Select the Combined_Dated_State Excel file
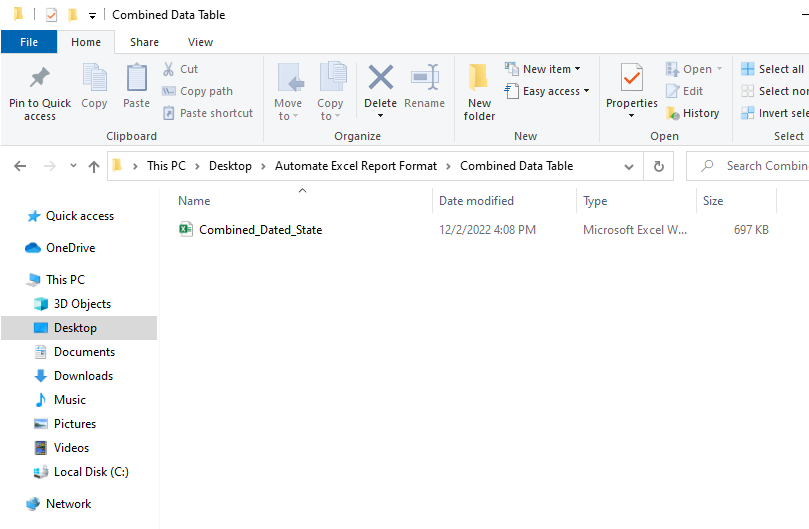Viewport: 809px width, 529px height. click(251, 230)
